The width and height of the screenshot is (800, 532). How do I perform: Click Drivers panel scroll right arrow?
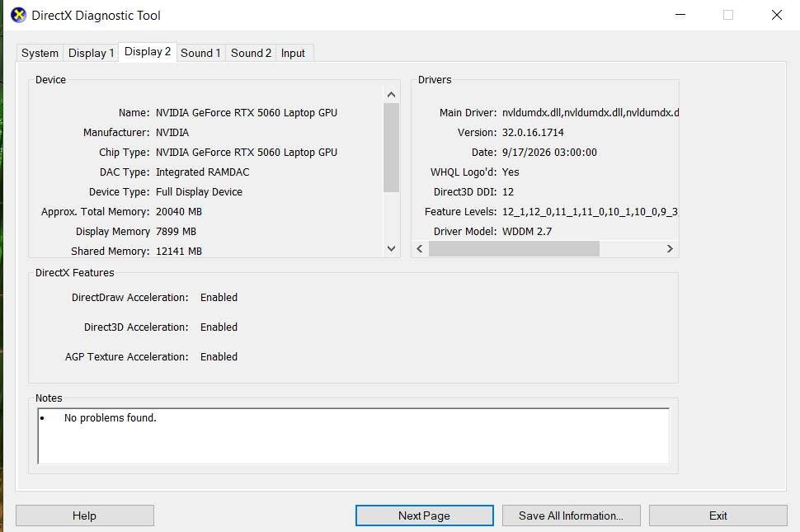click(x=670, y=249)
